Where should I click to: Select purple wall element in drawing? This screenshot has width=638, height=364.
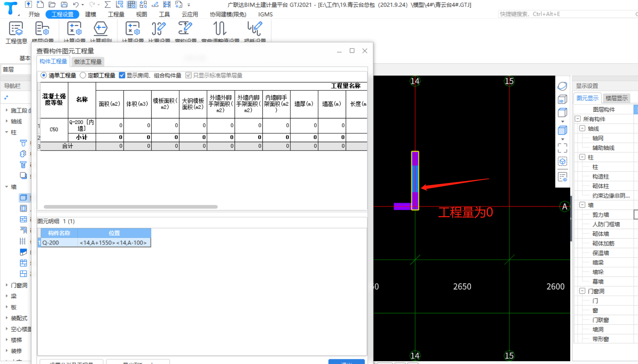(x=415, y=181)
